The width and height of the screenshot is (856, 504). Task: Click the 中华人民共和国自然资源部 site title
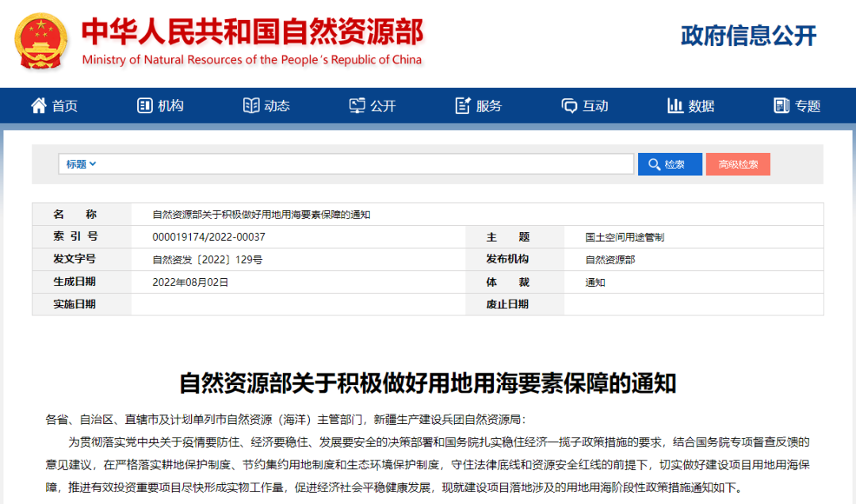pos(252,32)
